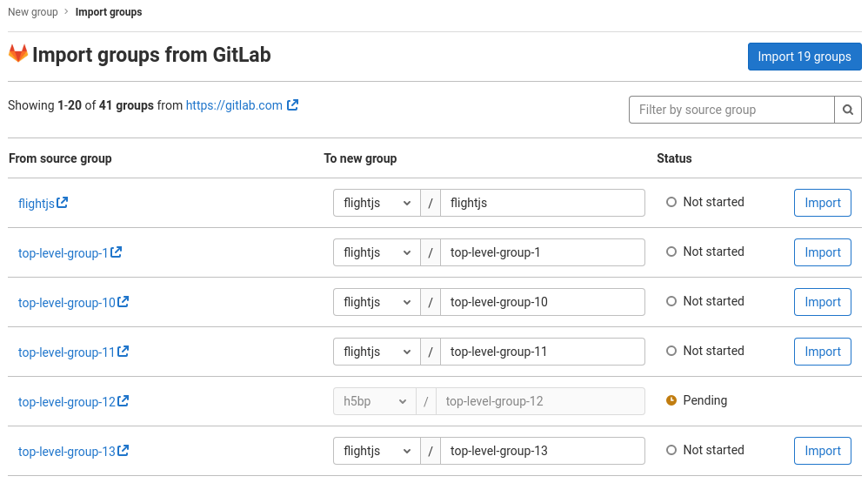Go to New group breadcrumb
The height and width of the screenshot is (483, 868).
click(33, 12)
